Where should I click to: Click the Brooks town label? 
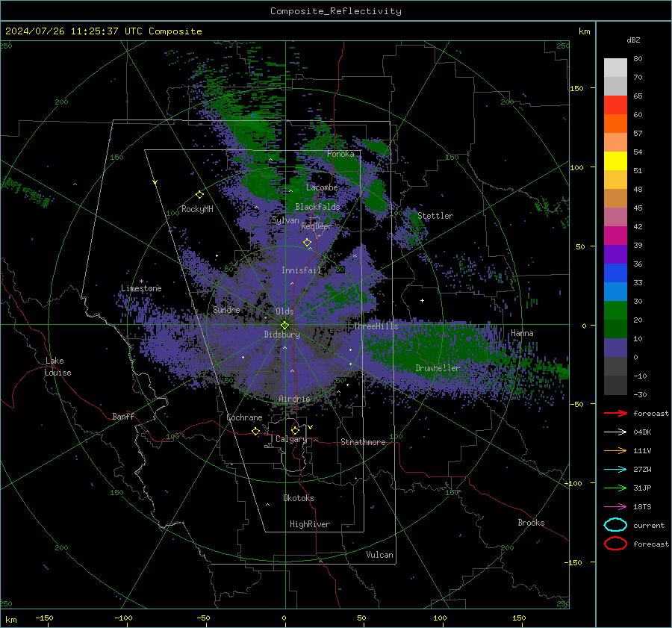[531, 523]
